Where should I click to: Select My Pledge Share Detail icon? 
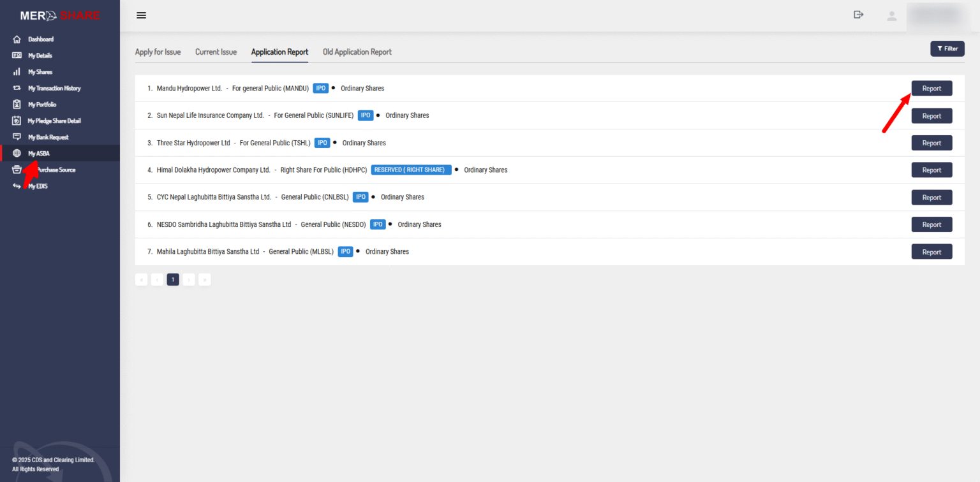click(x=17, y=120)
